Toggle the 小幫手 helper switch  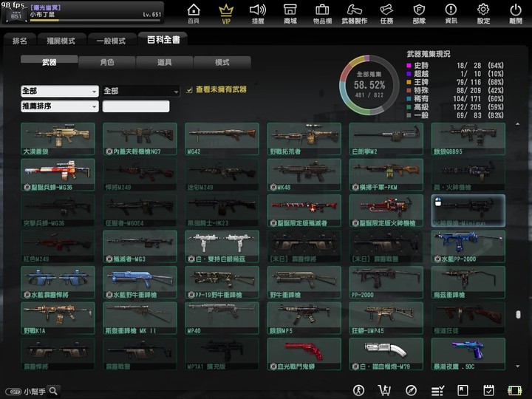[13, 392]
